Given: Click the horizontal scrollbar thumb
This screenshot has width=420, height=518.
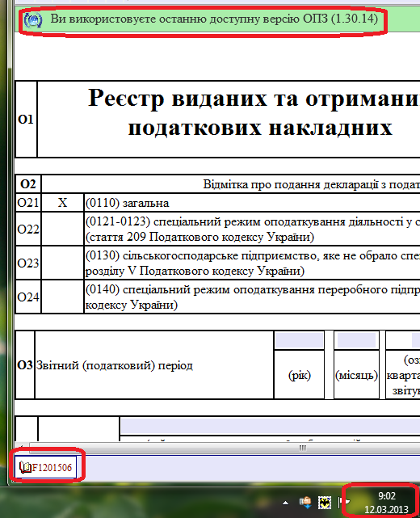Looking at the screenshot, I should click(x=302, y=448).
